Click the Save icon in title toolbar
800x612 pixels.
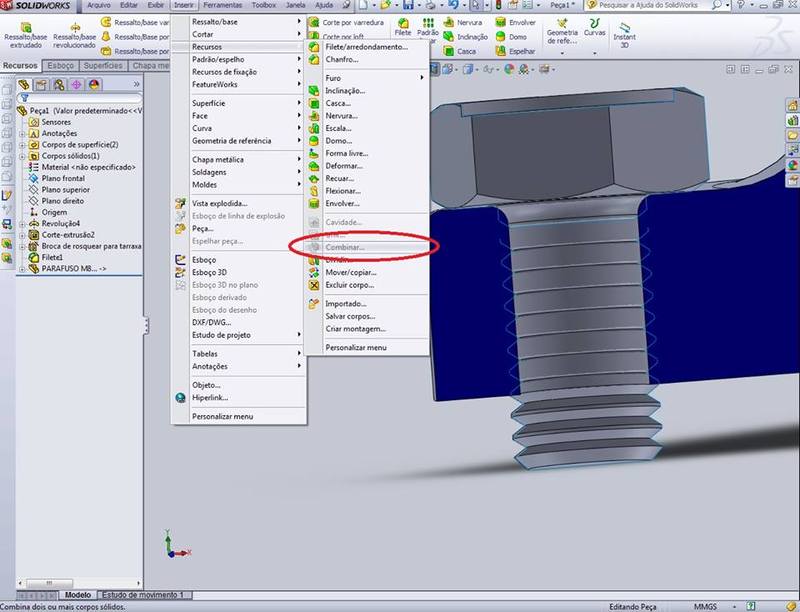(x=408, y=5)
